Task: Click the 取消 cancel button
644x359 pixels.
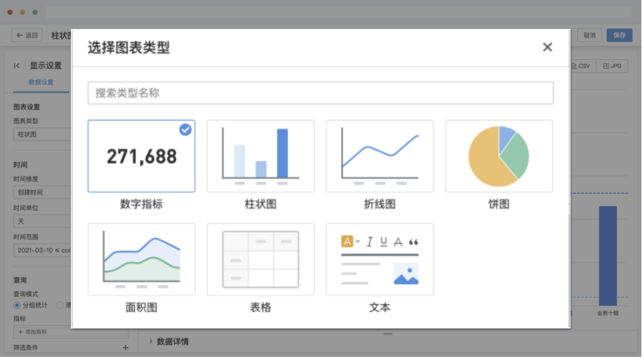Action: [589, 36]
